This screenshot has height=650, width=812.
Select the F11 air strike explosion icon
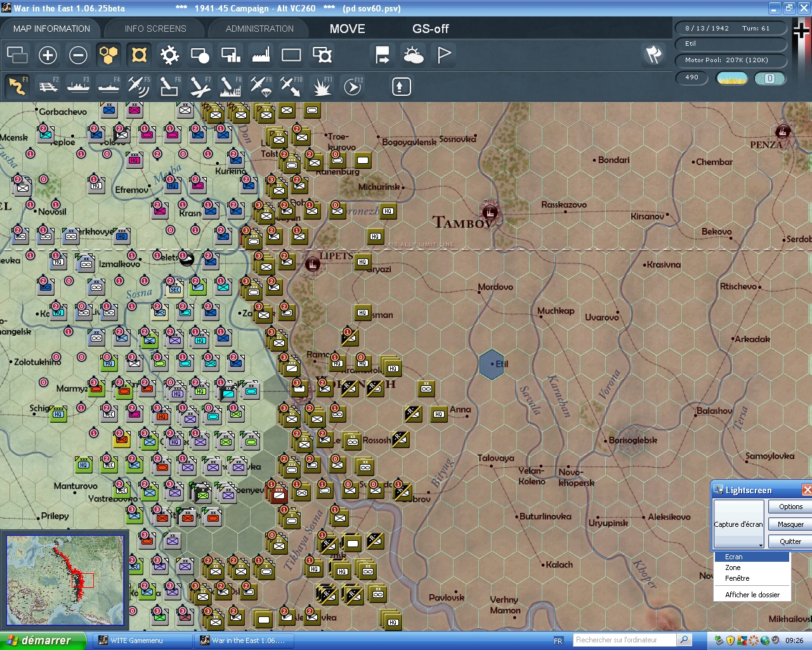[x=322, y=86]
